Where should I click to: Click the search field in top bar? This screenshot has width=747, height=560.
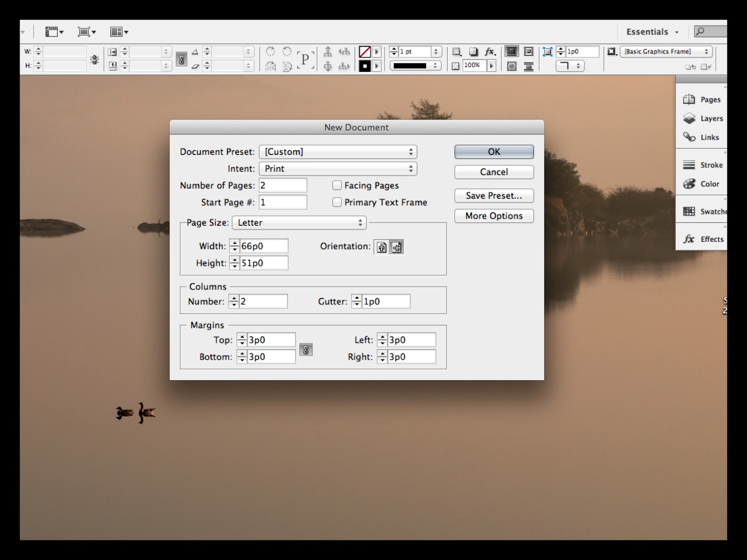[x=710, y=31]
